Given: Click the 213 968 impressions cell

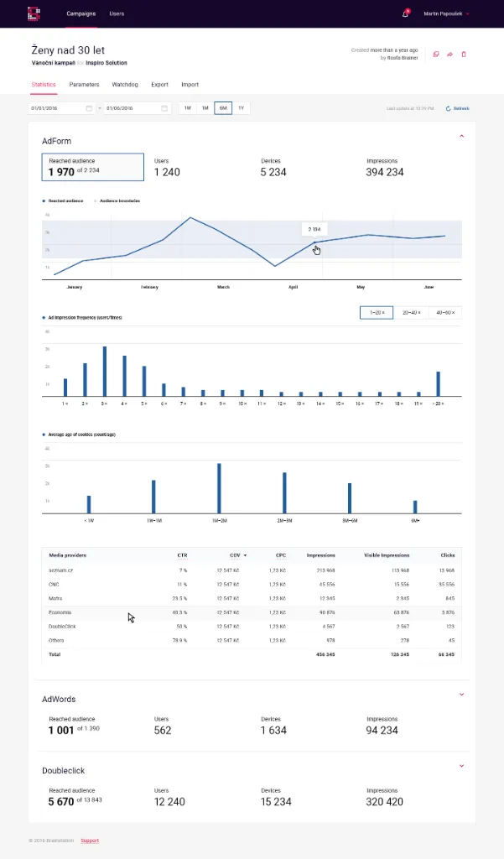Looking at the screenshot, I should pyautogui.click(x=325, y=570).
